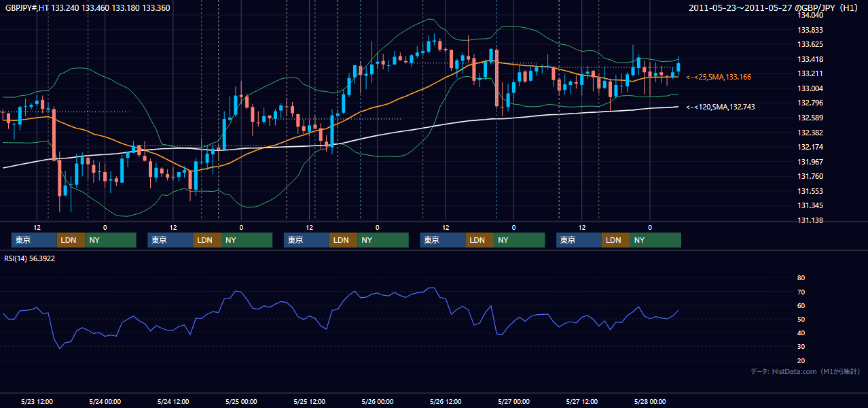The width and height of the screenshot is (868, 408).
Task: Click the 5/27 00:00 date label
Action: (513, 401)
